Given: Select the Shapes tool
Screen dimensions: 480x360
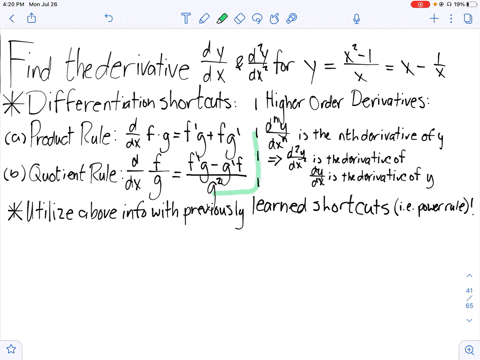Looking at the screenshot, I should (x=274, y=18).
